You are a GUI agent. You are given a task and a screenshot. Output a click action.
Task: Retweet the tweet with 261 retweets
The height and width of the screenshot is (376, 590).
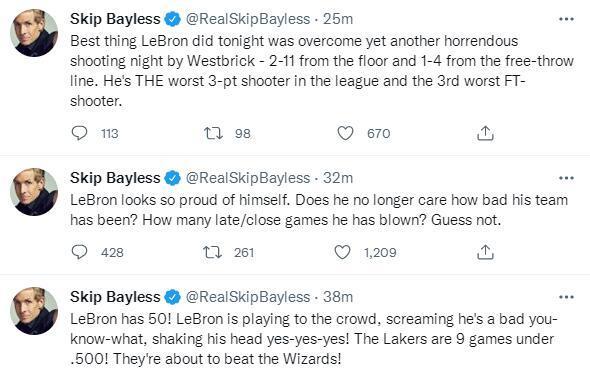tap(212, 252)
